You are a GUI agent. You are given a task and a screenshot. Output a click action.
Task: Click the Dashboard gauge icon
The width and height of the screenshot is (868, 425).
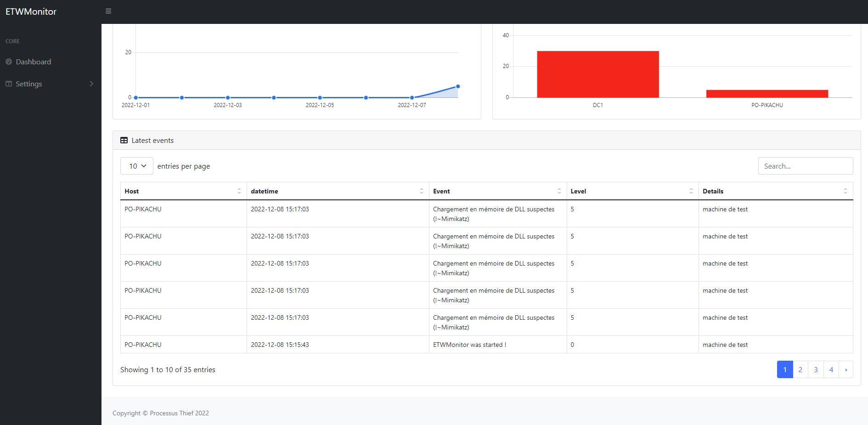[x=9, y=62]
